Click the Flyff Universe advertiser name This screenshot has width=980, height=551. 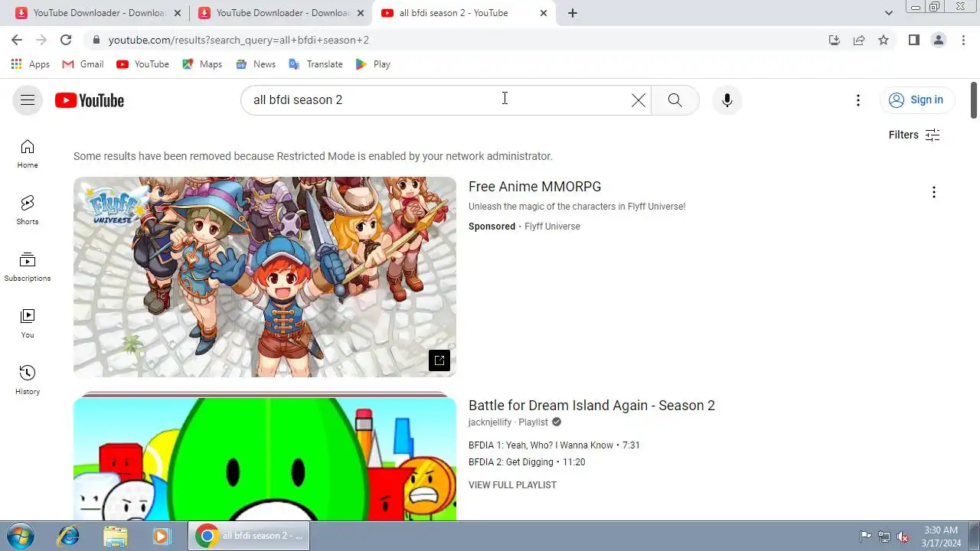552,227
